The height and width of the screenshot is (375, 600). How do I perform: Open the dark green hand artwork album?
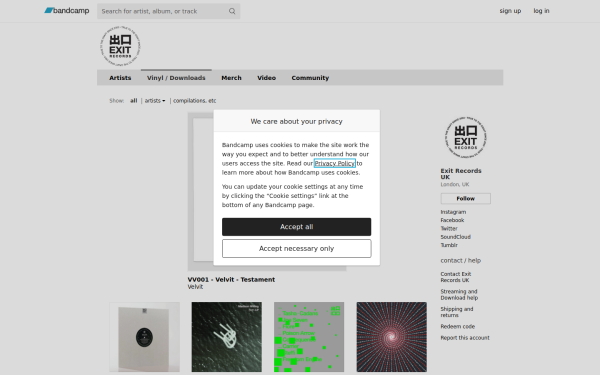click(227, 337)
